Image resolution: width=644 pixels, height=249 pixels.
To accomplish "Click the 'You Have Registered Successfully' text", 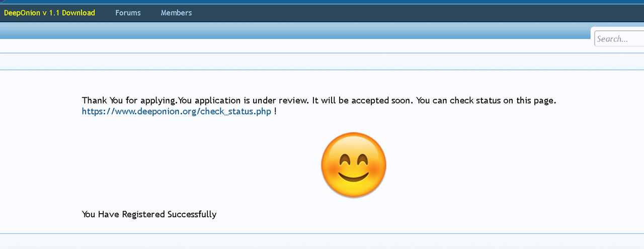I will tap(149, 214).
